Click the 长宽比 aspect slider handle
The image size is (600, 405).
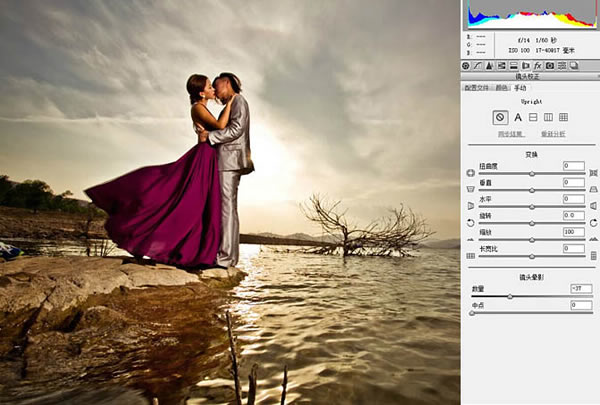click(x=532, y=257)
